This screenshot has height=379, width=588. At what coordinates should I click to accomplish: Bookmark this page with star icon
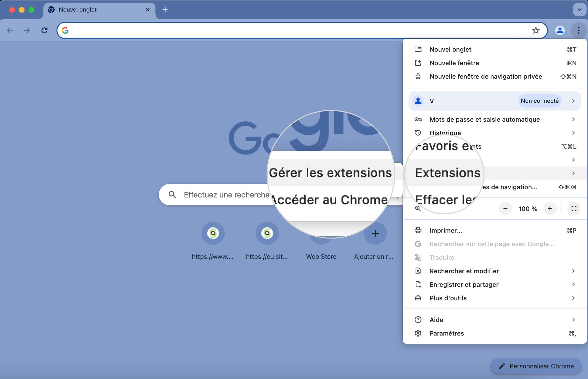[x=535, y=30]
